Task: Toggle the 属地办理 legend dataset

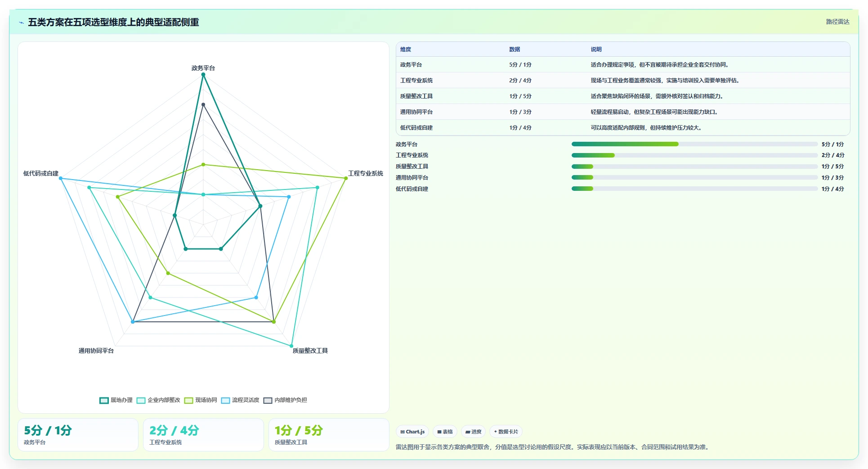Action: click(116, 400)
